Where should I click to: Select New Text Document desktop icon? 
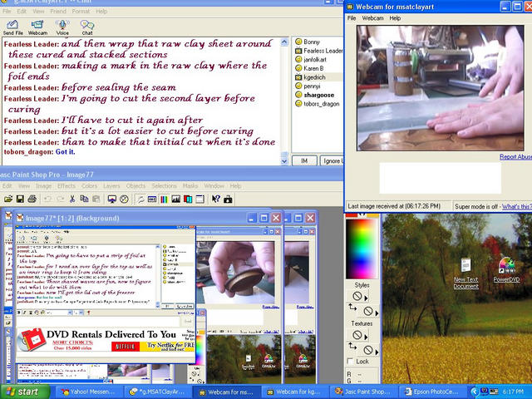coord(466,273)
